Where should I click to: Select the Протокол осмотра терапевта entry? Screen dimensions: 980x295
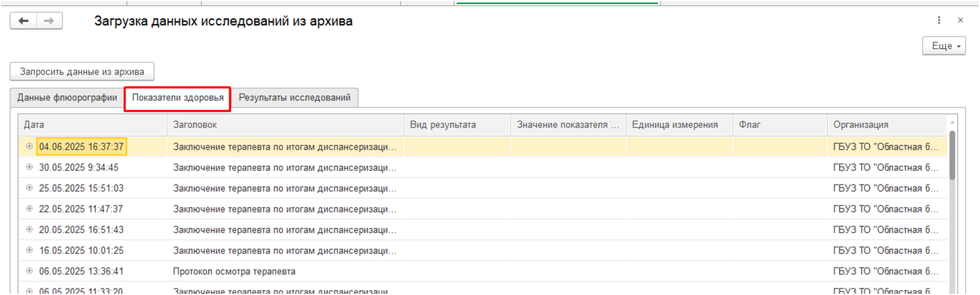pos(234,272)
